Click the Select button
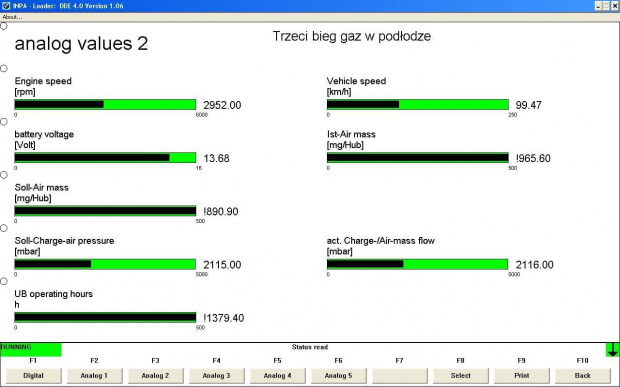620x387 pixels. coord(461,376)
